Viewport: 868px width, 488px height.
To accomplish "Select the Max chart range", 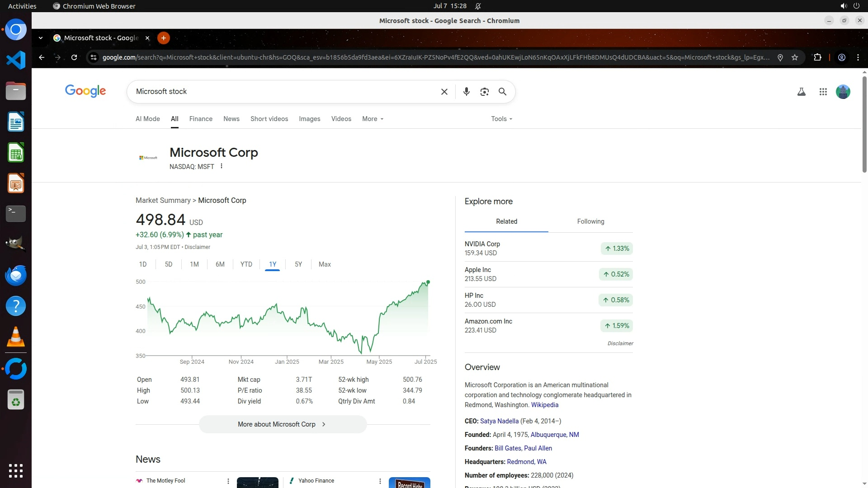I will (325, 264).
